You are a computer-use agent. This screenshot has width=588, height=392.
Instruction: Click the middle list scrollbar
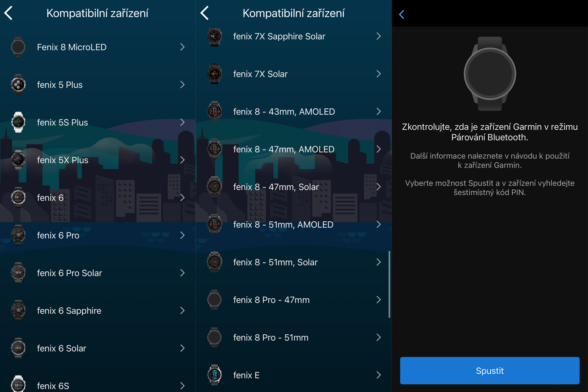click(389, 284)
